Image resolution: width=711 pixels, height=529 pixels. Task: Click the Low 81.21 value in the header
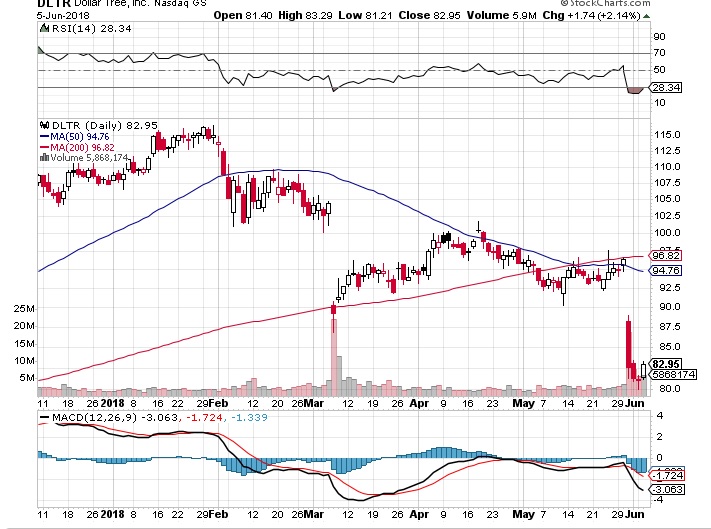(x=365, y=15)
